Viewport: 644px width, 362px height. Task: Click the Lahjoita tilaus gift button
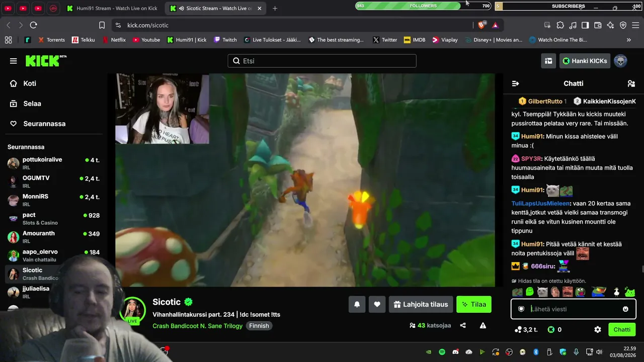coord(421,304)
